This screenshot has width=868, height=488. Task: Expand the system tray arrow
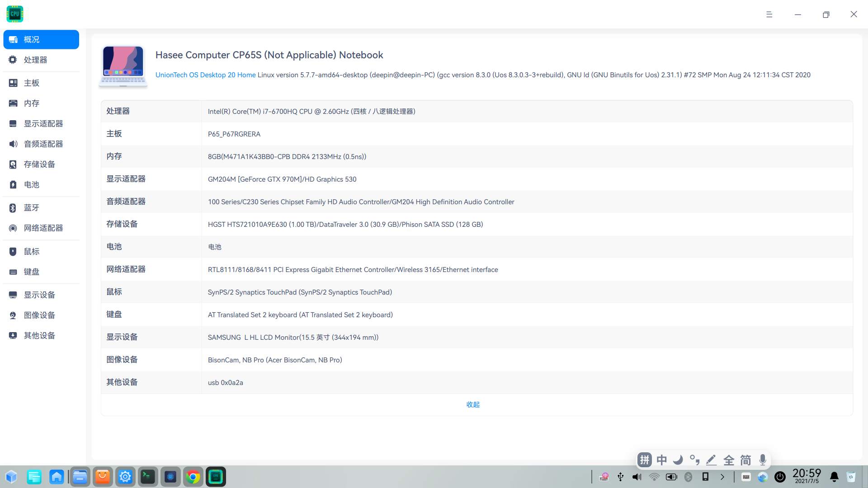click(722, 477)
